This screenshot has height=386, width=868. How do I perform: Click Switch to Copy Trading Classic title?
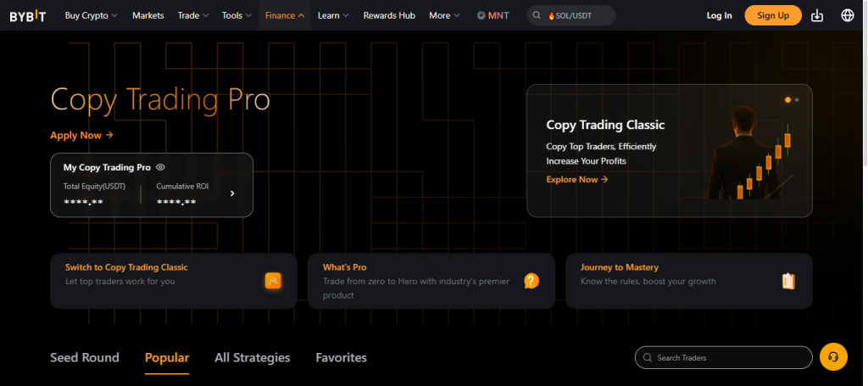click(x=127, y=267)
